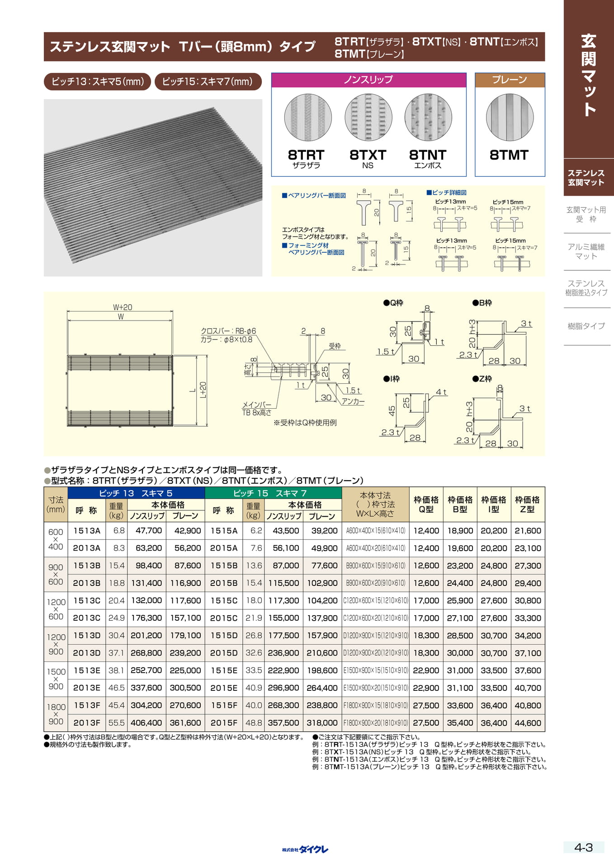Select the 900×600 size cell

[x=56, y=574]
